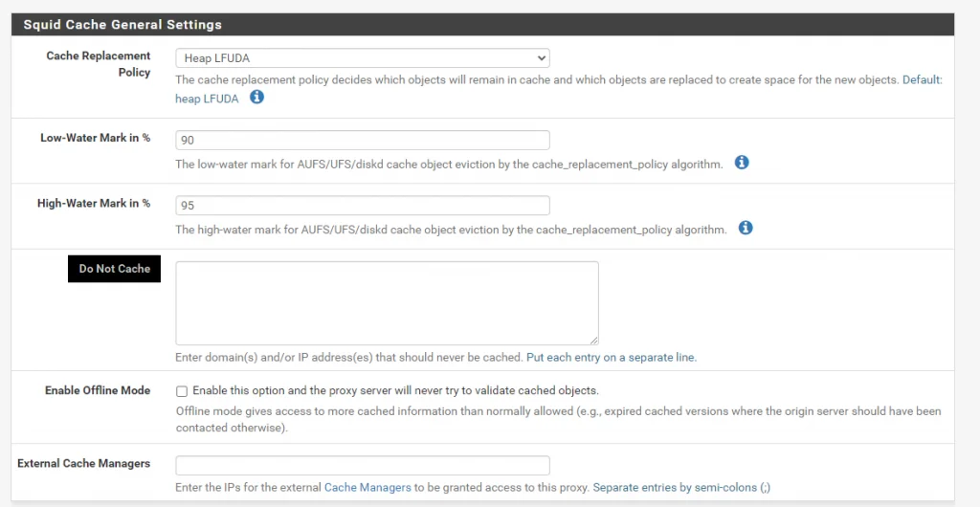Viewport: 980px width, 507px height.
Task: Click the Squid Cache General Settings header
Action: (122, 25)
